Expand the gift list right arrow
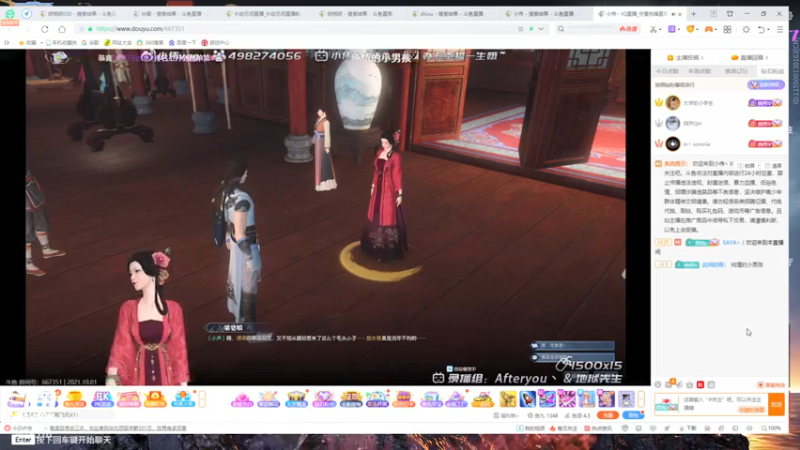 [x=641, y=399]
